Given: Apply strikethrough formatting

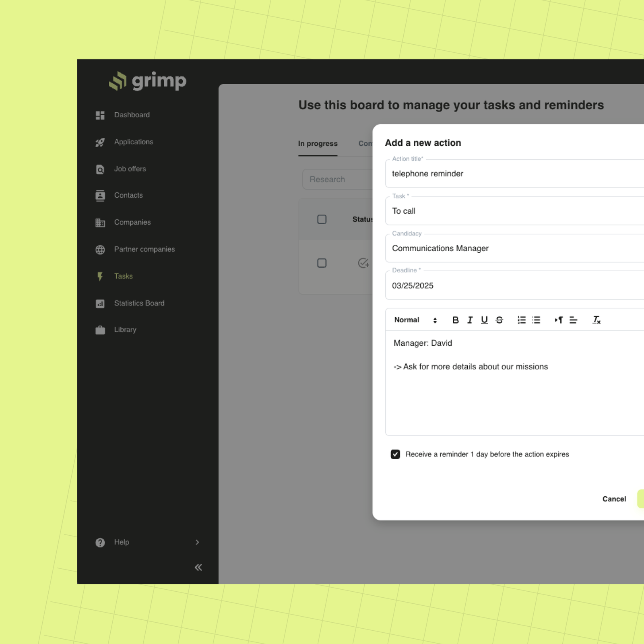Looking at the screenshot, I should tap(499, 320).
